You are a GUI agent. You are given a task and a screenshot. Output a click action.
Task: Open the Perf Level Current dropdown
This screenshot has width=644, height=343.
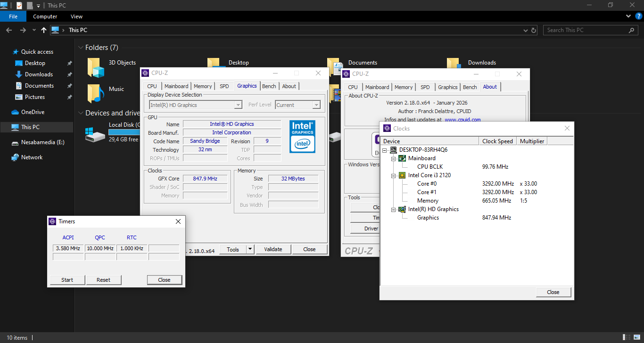pos(316,105)
